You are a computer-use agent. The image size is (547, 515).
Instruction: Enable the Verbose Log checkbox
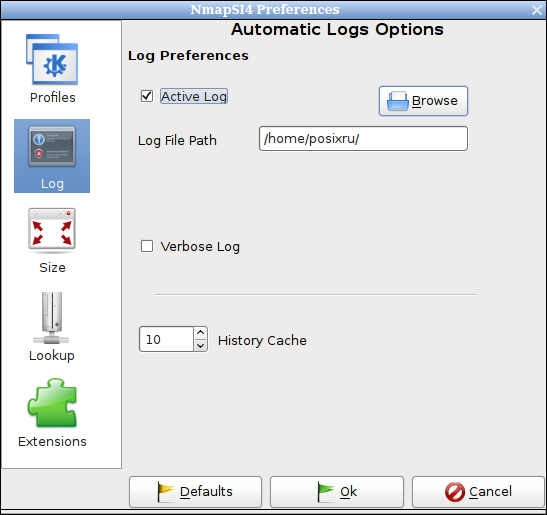tap(147, 246)
